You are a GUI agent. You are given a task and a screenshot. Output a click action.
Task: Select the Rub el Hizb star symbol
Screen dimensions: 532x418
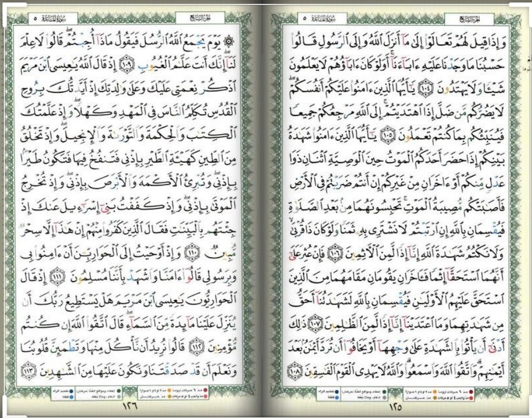tap(229, 41)
